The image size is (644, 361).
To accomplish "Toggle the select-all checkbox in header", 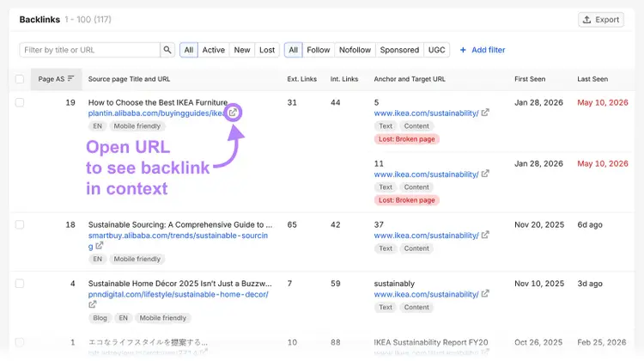I will (19, 79).
